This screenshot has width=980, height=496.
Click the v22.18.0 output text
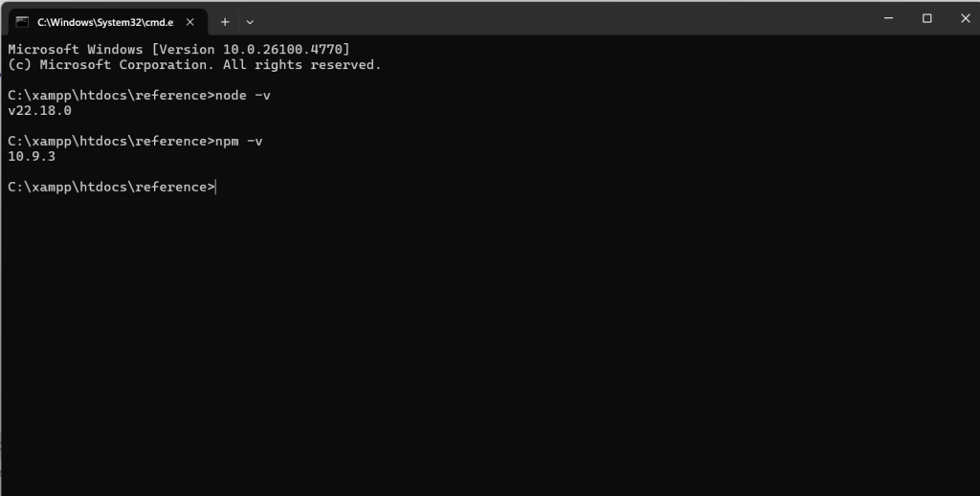pos(39,111)
